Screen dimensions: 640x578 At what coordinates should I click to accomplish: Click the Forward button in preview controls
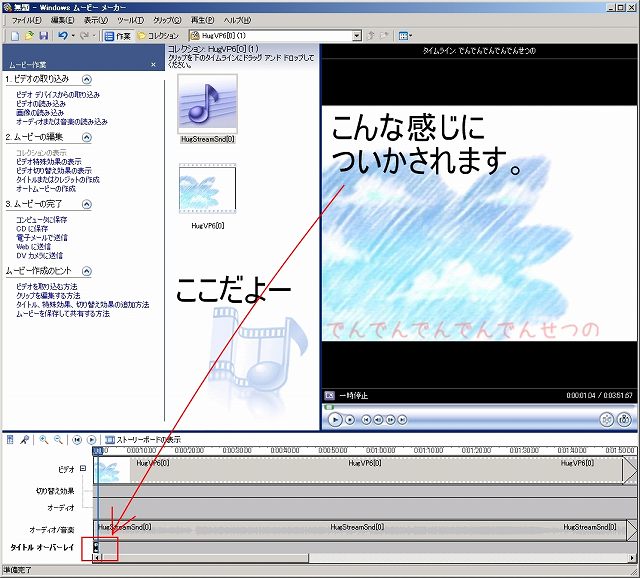coord(402,420)
